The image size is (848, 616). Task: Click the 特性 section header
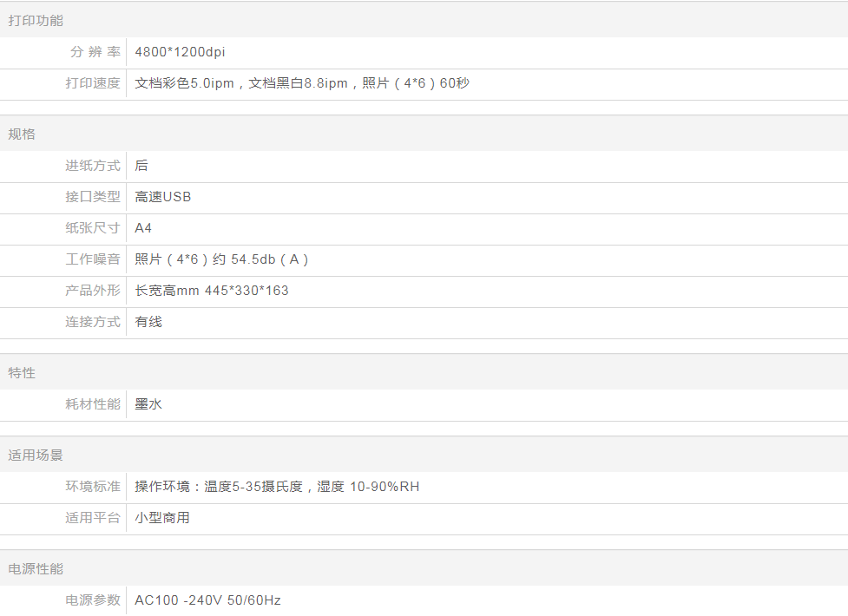tap(22, 372)
